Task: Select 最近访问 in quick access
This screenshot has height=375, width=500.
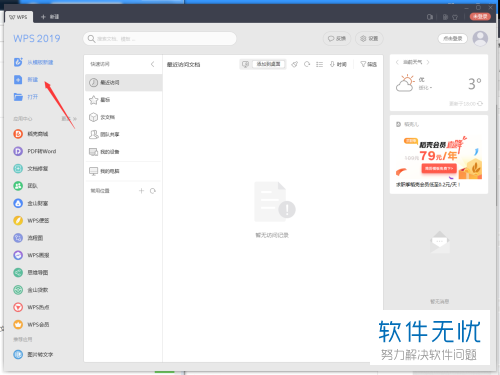Action: click(x=124, y=82)
